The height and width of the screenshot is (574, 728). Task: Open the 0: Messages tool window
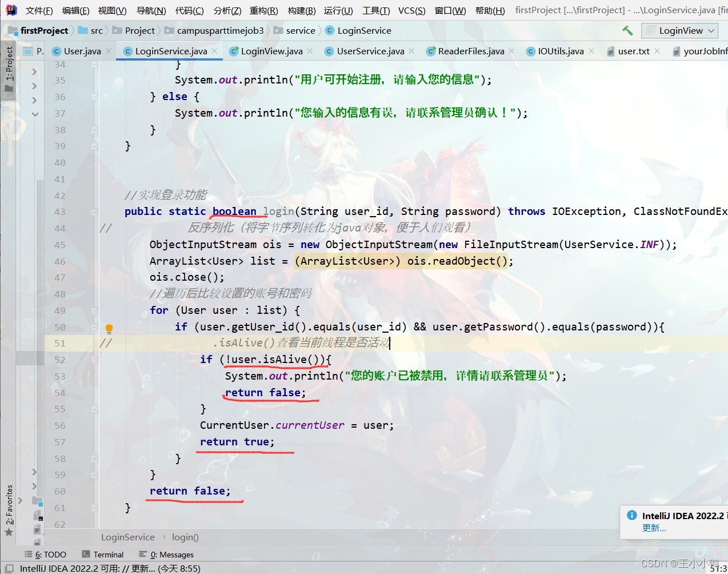click(166, 555)
